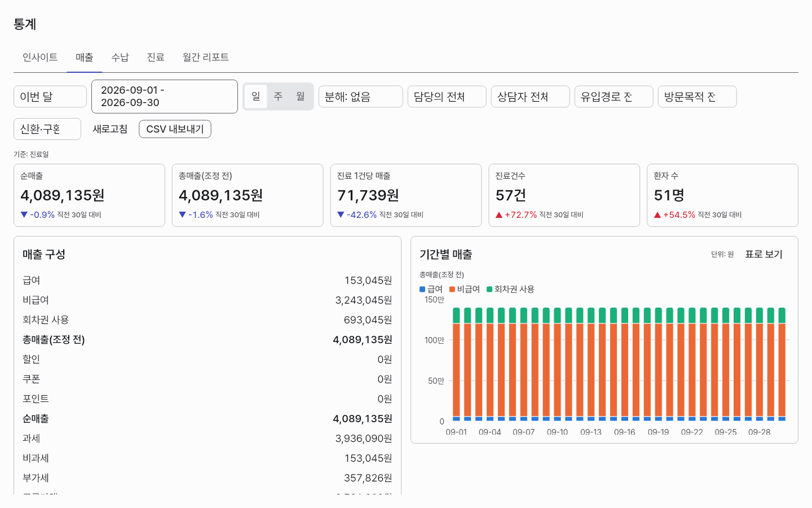Click the 57건 value in 진료건수 card
The height and width of the screenshot is (508, 812).
(x=511, y=195)
